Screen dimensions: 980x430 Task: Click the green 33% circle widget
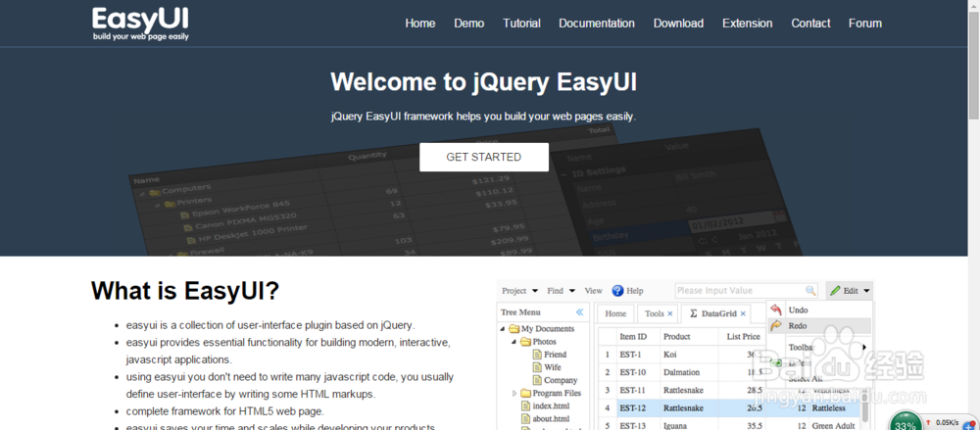906,420
